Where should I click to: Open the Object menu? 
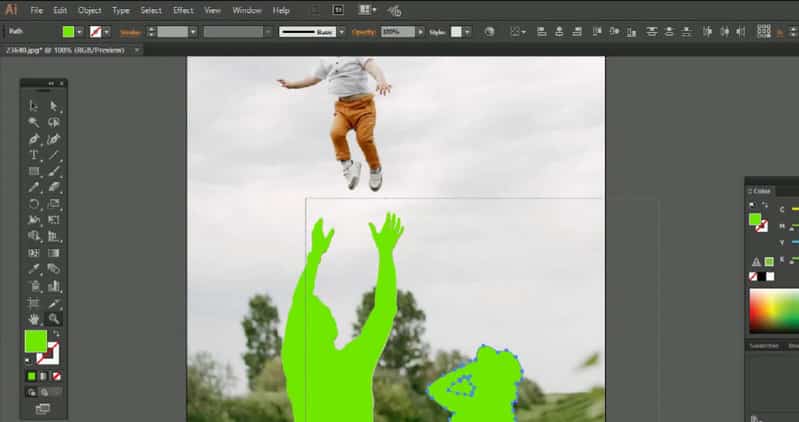click(90, 10)
